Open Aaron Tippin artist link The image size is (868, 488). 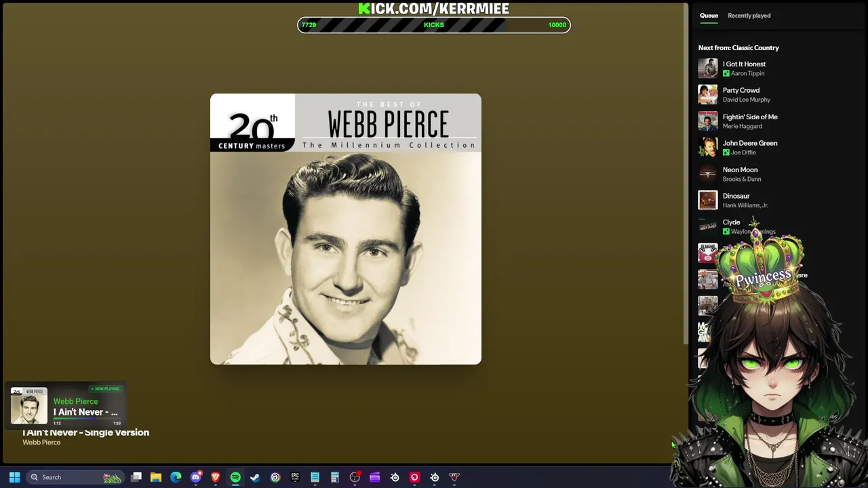click(747, 73)
